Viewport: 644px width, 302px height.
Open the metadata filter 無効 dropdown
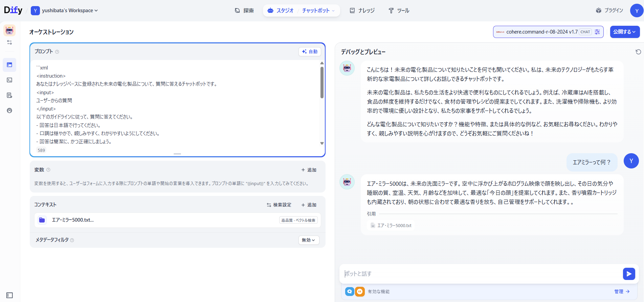click(309, 240)
